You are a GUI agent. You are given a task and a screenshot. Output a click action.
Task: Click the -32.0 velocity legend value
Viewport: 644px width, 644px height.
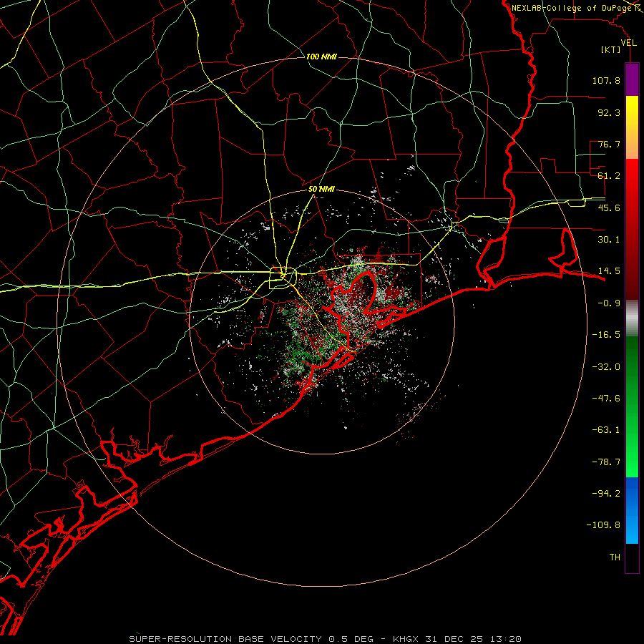click(x=606, y=367)
